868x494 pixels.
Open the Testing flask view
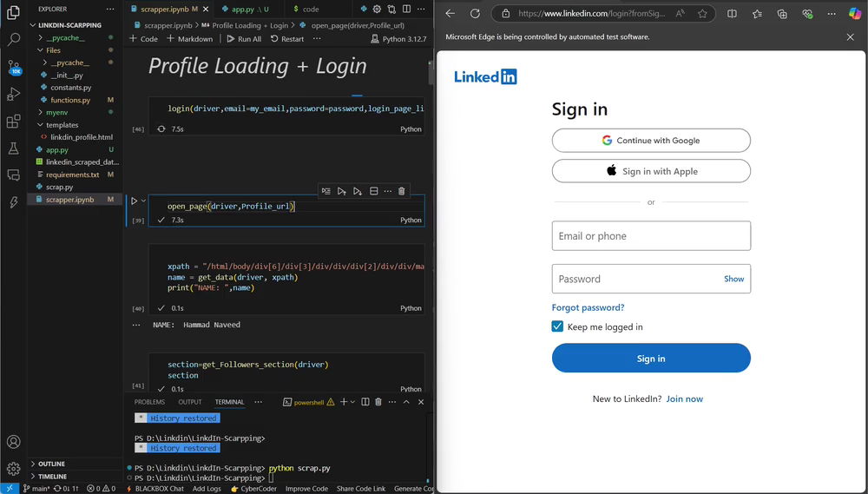pos(13,148)
